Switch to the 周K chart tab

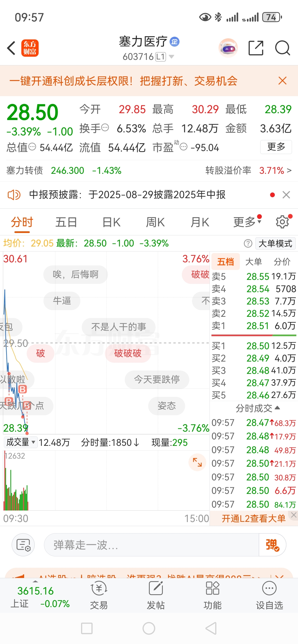(x=155, y=222)
